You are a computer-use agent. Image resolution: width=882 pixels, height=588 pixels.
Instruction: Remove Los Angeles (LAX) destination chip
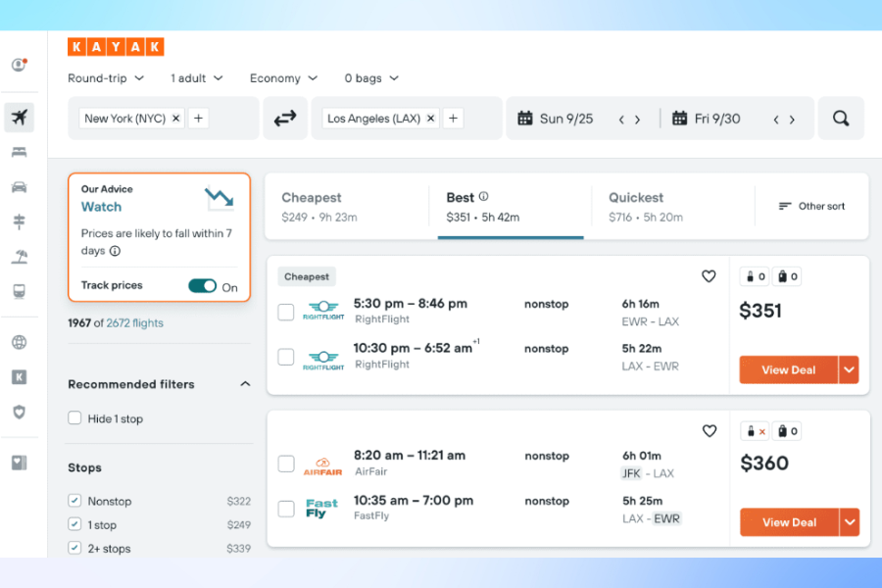coord(431,119)
